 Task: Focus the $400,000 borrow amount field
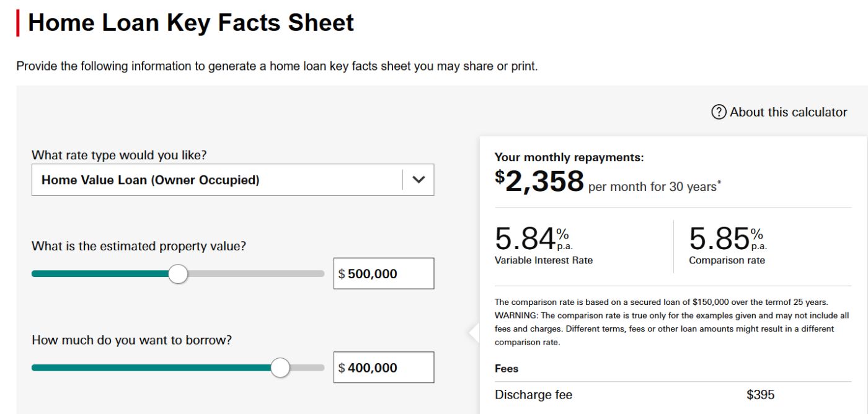point(384,368)
